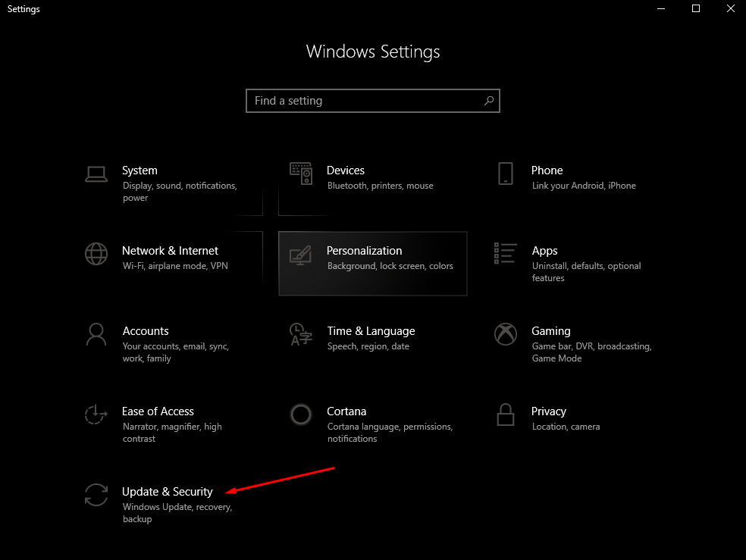
Task: Open the Devices keyboard and speaker icon
Action: click(301, 174)
